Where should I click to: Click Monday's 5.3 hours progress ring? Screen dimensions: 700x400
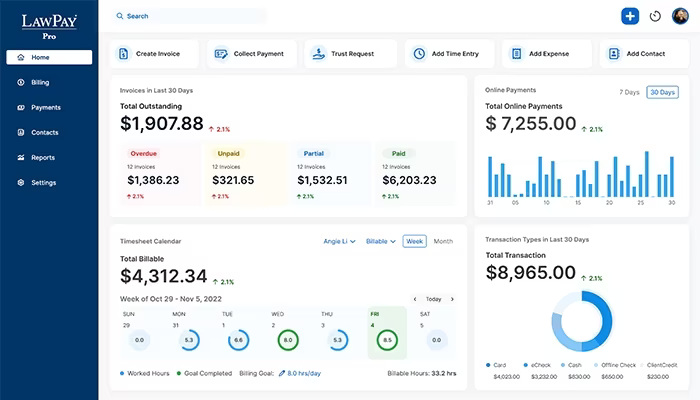(x=189, y=340)
